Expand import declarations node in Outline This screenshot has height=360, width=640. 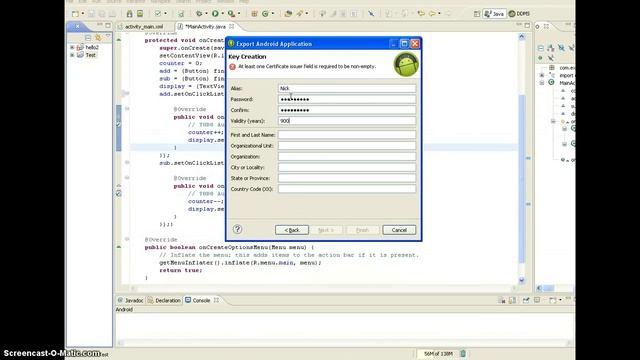pos(542,76)
